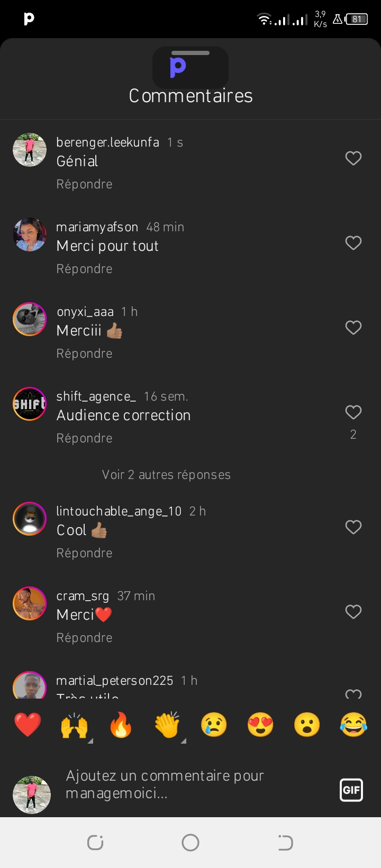
Task: Add the heart-eyes emoji
Action: click(x=260, y=725)
